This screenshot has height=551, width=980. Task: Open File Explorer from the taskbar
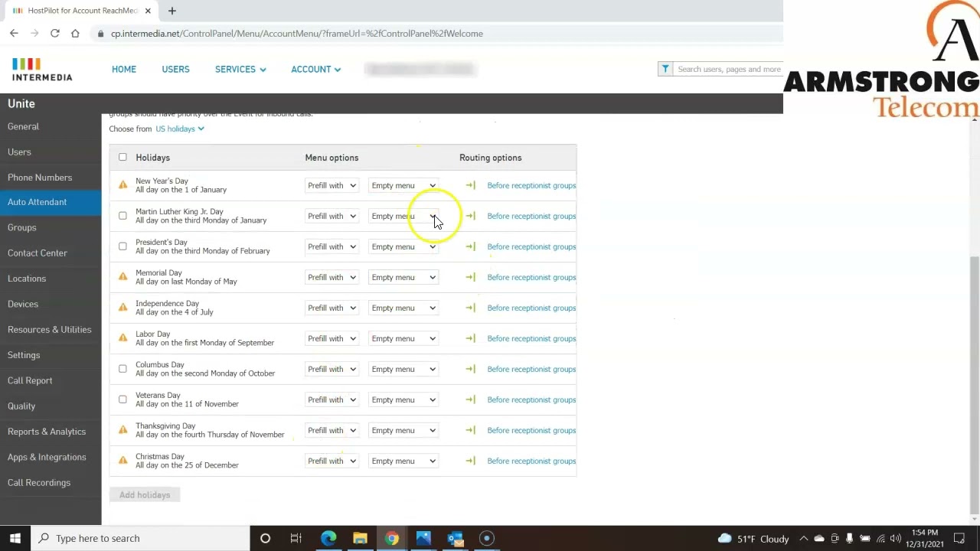(x=360, y=538)
